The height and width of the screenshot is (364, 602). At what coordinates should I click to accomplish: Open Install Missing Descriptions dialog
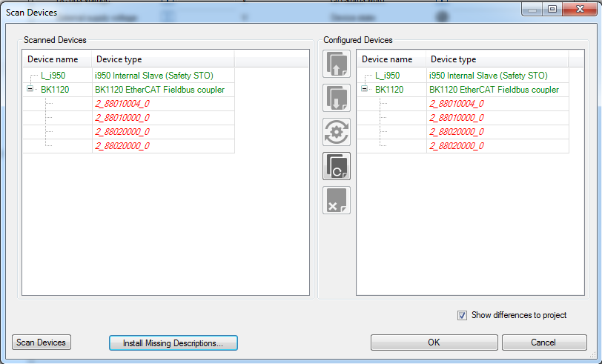click(x=173, y=343)
